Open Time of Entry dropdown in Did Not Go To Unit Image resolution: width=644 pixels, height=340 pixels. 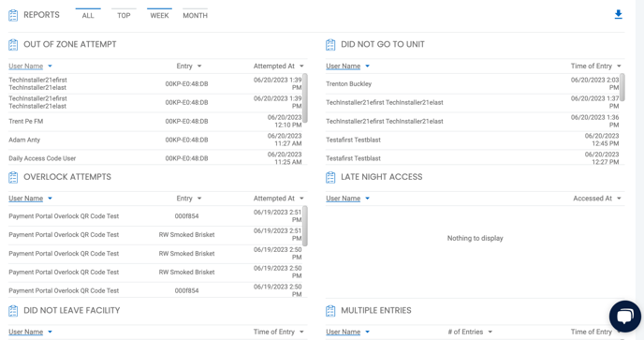tap(619, 67)
